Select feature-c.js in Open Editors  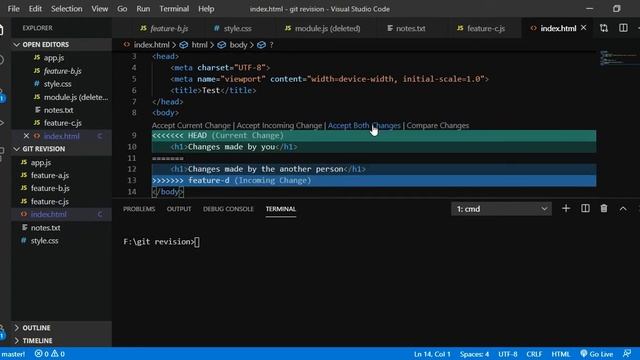61,123
